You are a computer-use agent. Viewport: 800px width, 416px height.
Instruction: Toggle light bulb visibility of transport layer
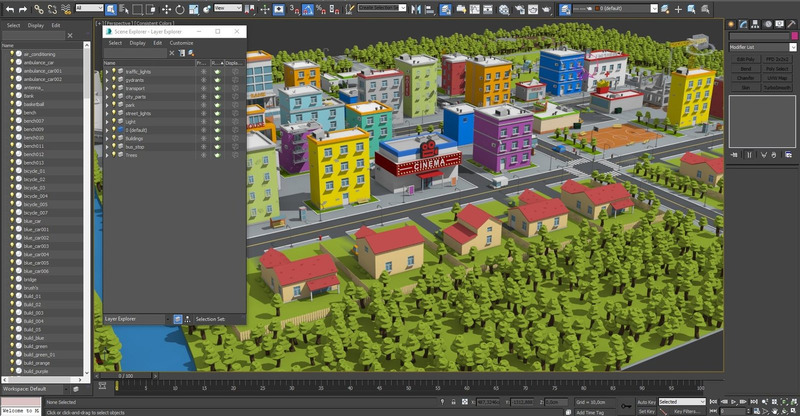pos(114,88)
